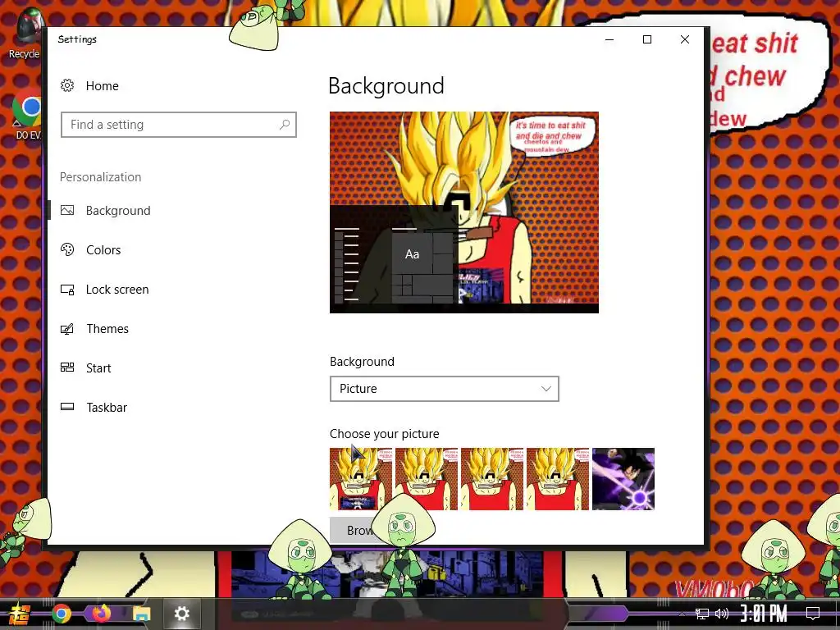Click the Lock screen icon

click(67, 290)
